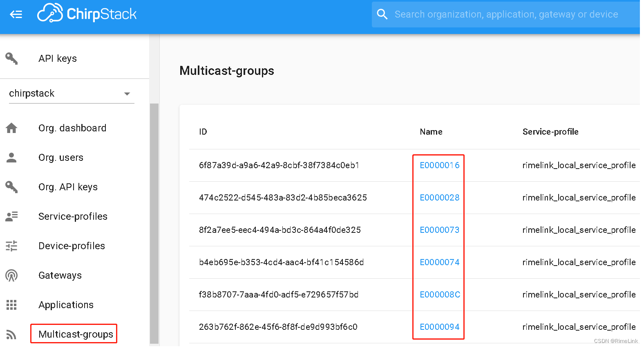Open multicast group E000008C
This screenshot has width=644, height=347.
440,295
